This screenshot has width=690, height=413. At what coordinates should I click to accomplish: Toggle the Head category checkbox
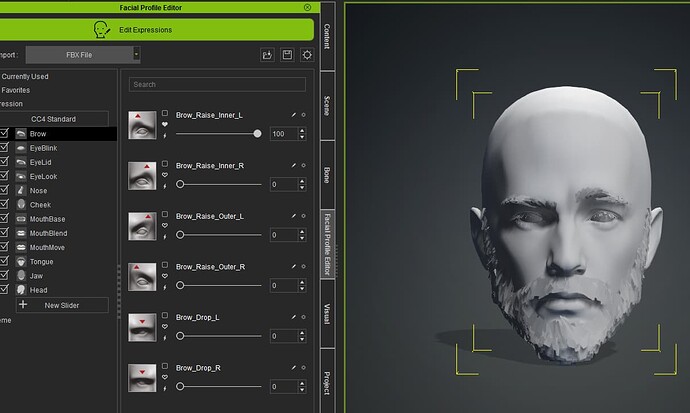[4, 289]
